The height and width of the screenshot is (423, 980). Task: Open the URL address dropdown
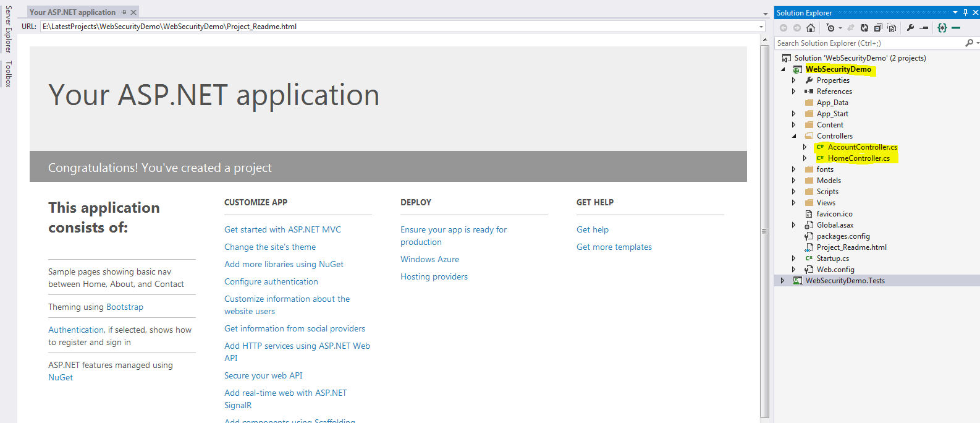pos(761,27)
